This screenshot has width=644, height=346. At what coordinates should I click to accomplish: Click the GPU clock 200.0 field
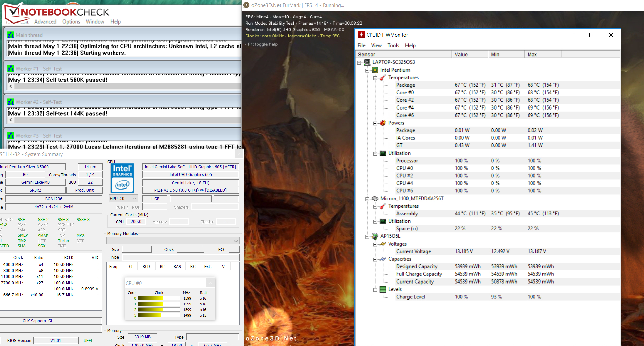pos(136,222)
